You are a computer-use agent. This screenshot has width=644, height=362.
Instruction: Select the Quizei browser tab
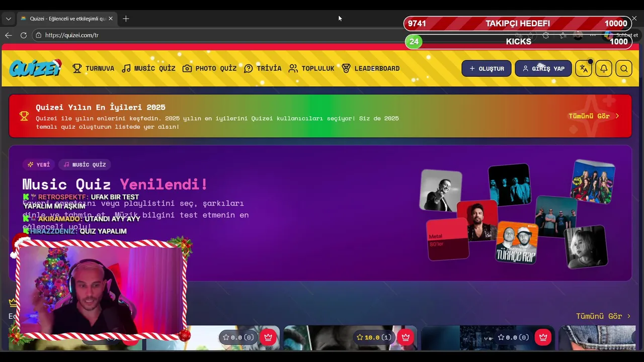pyautogui.click(x=66, y=19)
